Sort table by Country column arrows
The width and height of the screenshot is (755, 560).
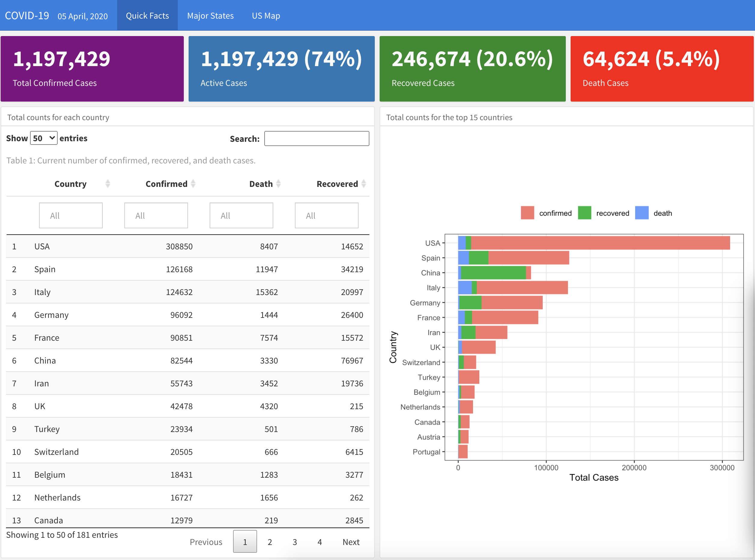(108, 184)
